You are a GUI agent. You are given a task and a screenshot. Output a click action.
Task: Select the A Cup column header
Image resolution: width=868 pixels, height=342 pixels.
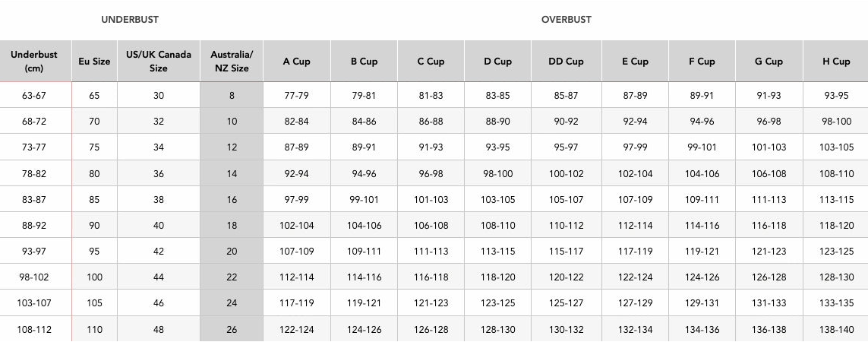coord(296,62)
